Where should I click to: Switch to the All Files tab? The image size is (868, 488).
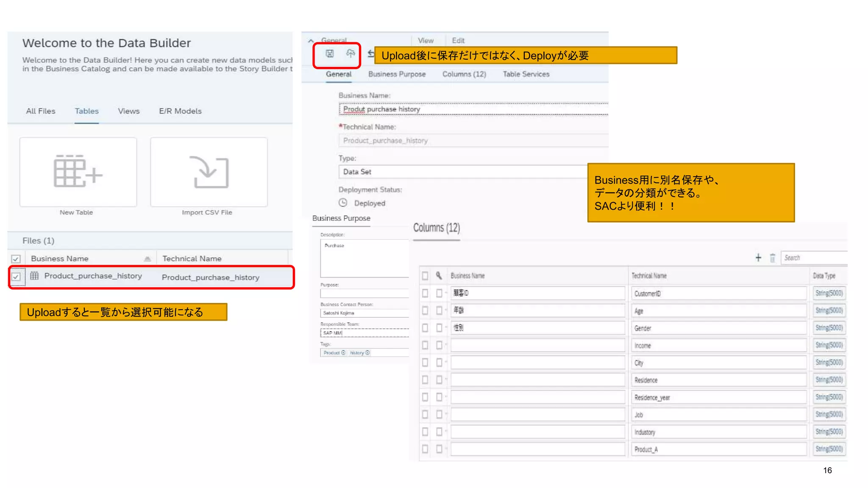(x=41, y=111)
